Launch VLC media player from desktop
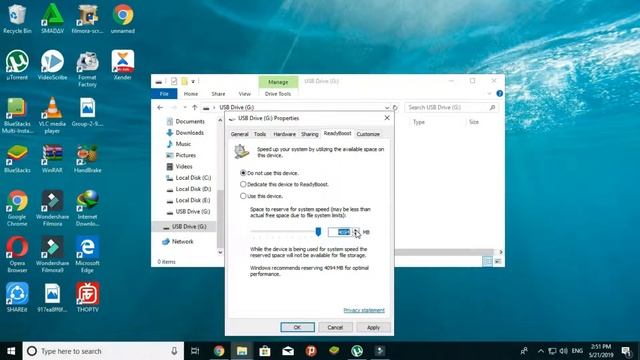640x360 pixels. pos(52,116)
